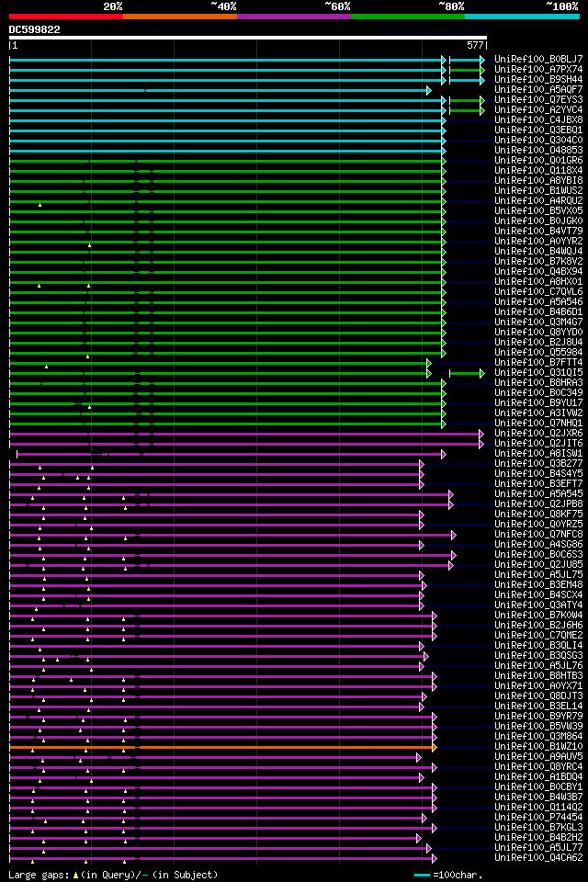Select UniRef100_B4VT79 label
The width and height of the screenshot is (588, 882).
click(x=538, y=232)
